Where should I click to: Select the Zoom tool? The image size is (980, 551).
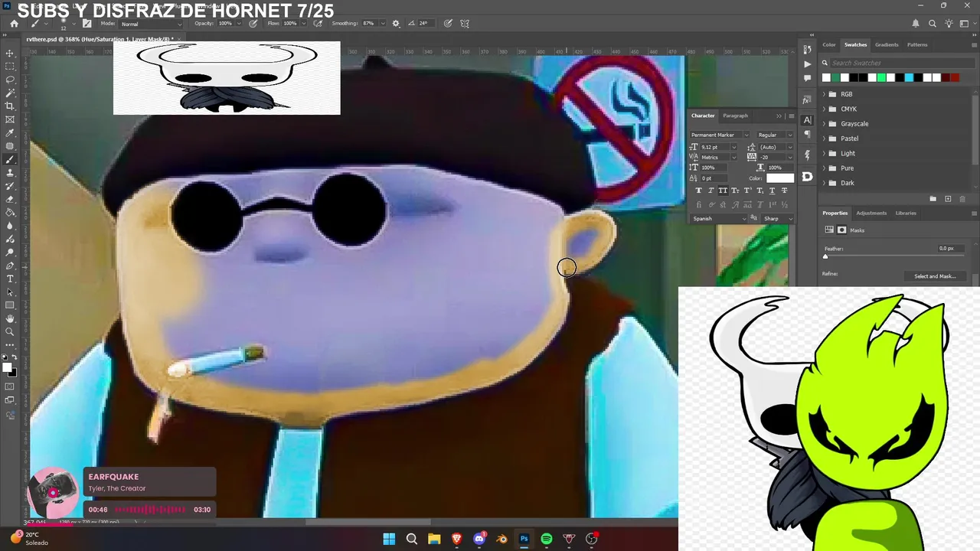point(10,332)
